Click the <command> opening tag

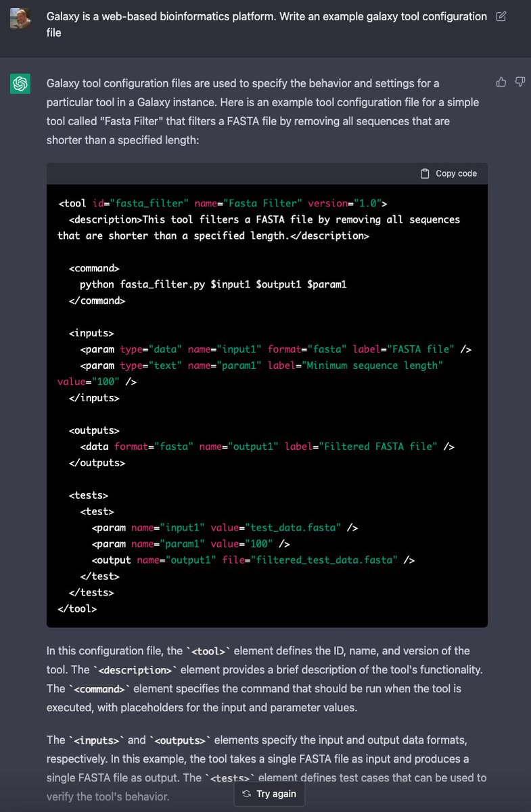coord(94,269)
